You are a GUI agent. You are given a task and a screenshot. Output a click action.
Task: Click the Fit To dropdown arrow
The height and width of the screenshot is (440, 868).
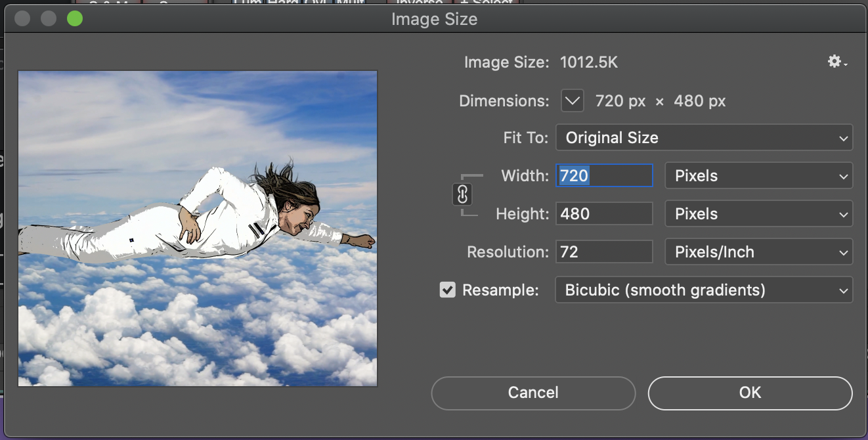point(845,137)
